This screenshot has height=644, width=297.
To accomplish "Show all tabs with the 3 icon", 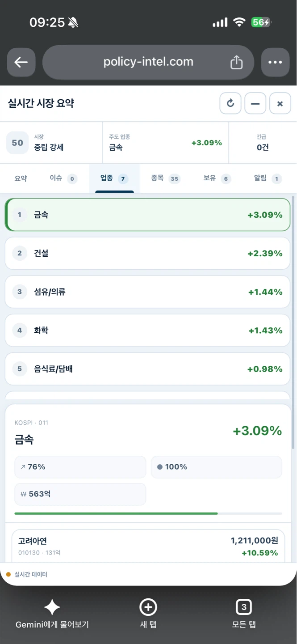I will click(x=244, y=607).
